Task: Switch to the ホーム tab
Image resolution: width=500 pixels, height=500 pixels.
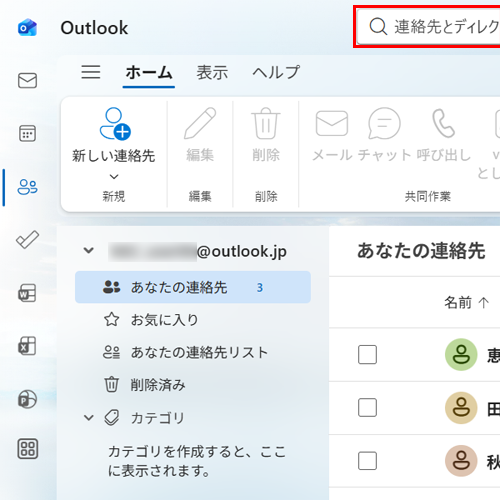Action: click(149, 72)
